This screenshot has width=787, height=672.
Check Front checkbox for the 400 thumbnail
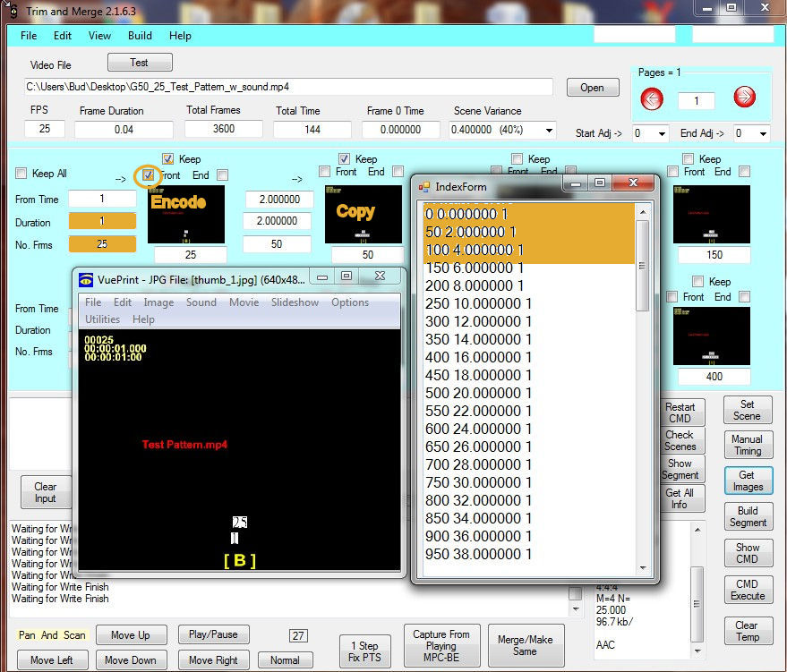672,297
